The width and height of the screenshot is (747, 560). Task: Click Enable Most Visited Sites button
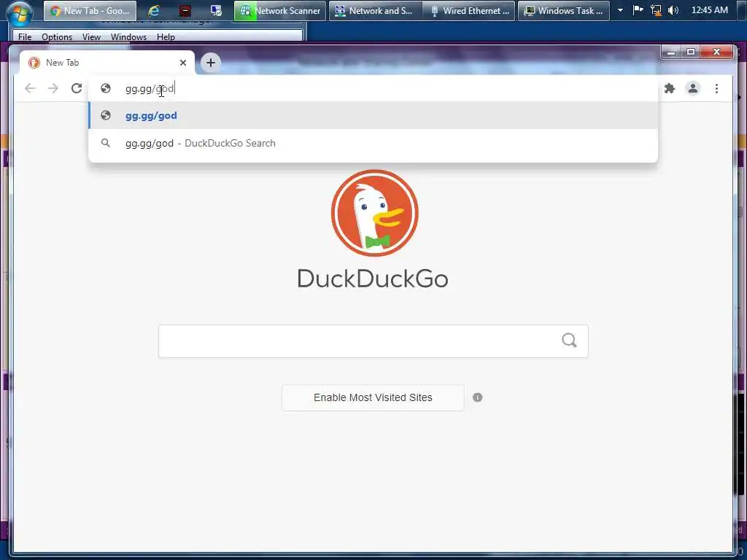pos(373,397)
